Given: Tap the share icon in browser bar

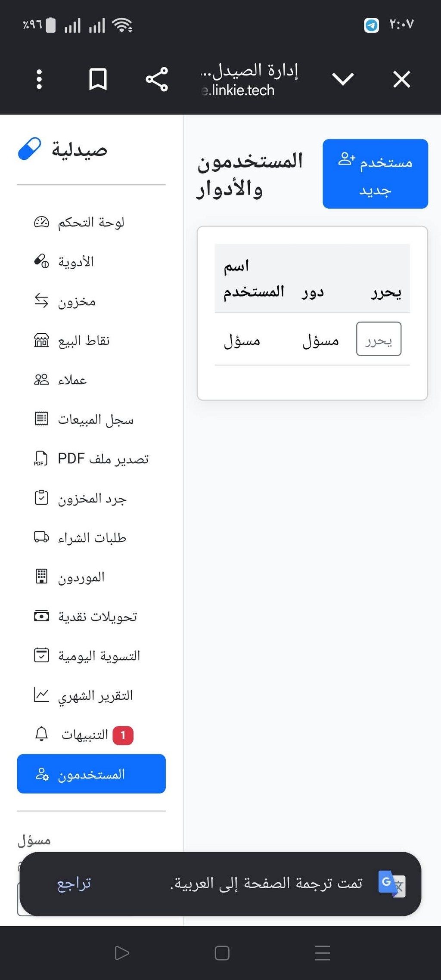Looking at the screenshot, I should point(157,79).
